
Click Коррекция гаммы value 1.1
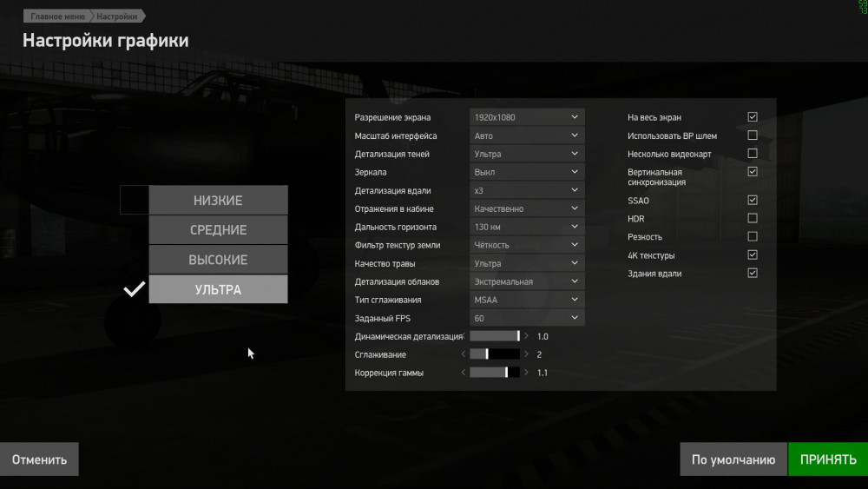[x=542, y=373]
